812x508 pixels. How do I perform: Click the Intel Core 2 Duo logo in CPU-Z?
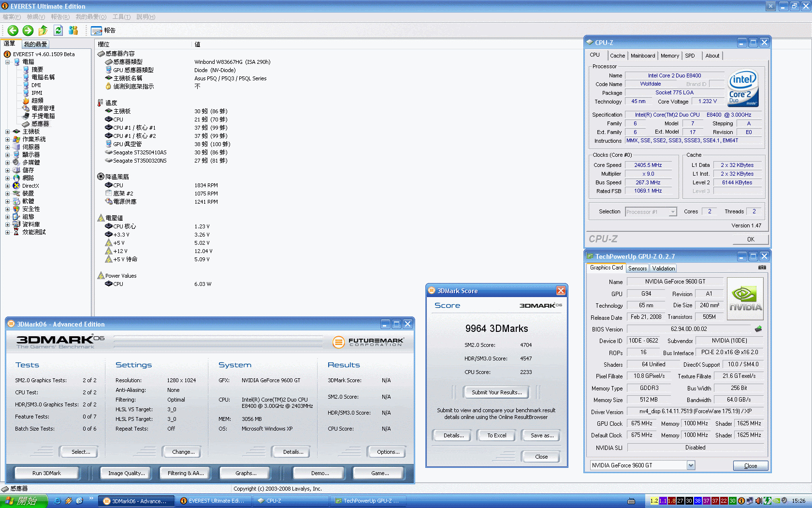743,89
